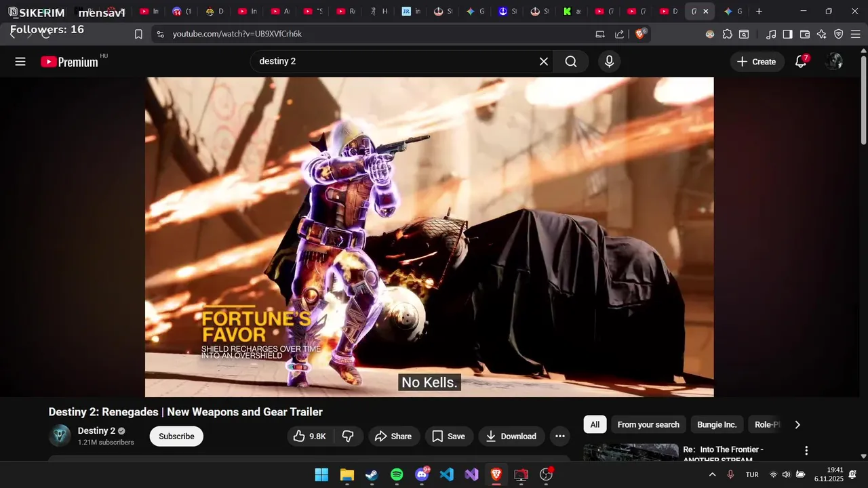Subscribe to the Destiny 2 channel

pyautogui.click(x=176, y=436)
